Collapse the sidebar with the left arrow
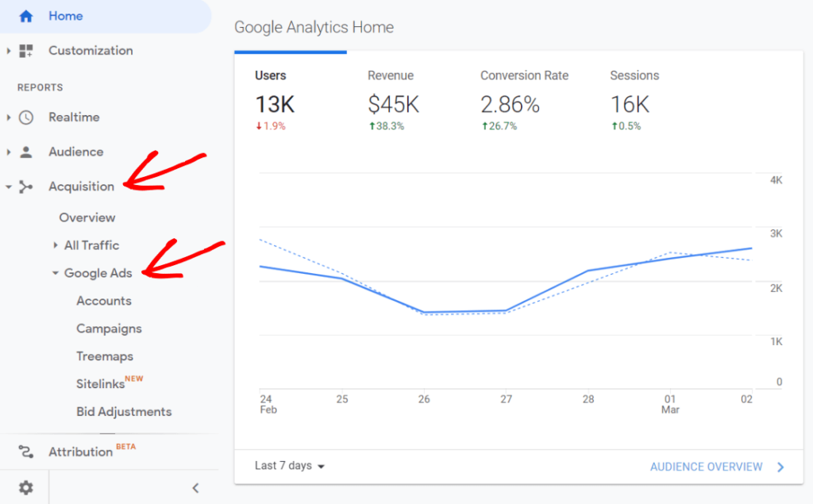813x504 pixels. [195, 487]
